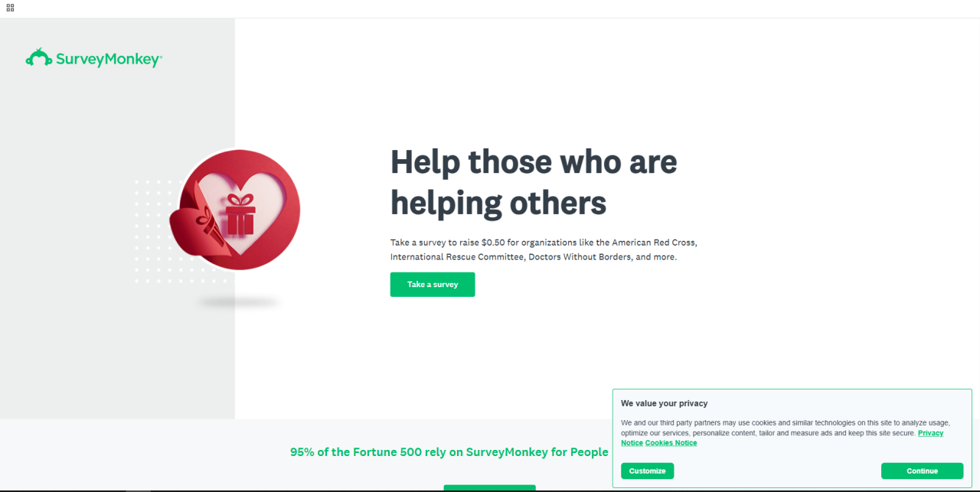980x492 pixels.
Task: Click the green monkey icon in the logo
Action: pos(38,57)
